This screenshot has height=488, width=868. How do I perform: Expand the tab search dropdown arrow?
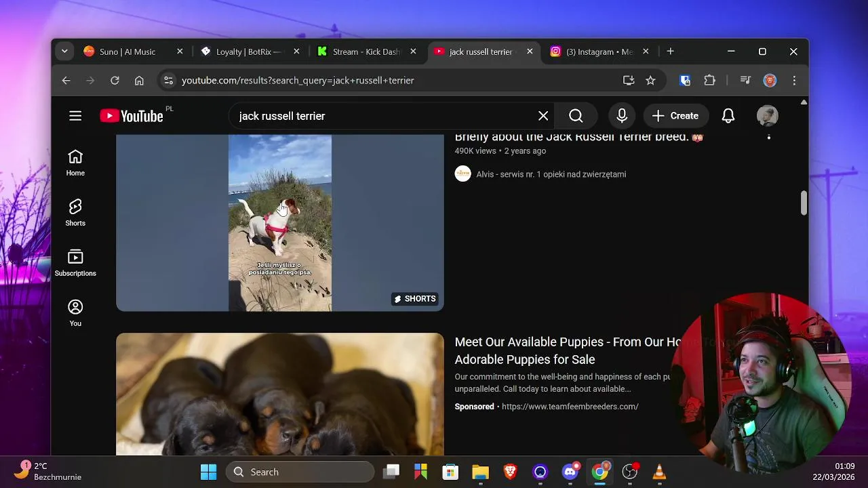(64, 52)
